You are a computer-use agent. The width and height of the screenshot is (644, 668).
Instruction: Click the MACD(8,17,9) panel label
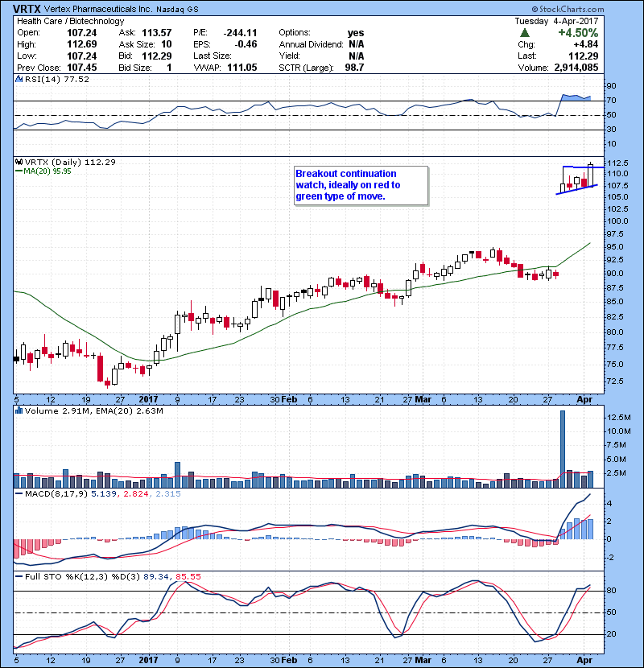[x=56, y=494]
